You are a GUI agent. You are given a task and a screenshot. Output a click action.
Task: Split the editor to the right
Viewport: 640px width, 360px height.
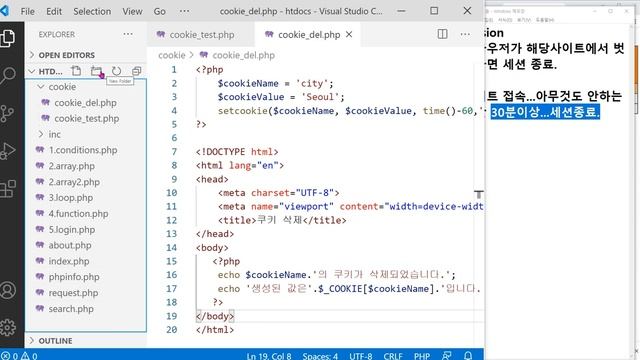click(x=442, y=34)
